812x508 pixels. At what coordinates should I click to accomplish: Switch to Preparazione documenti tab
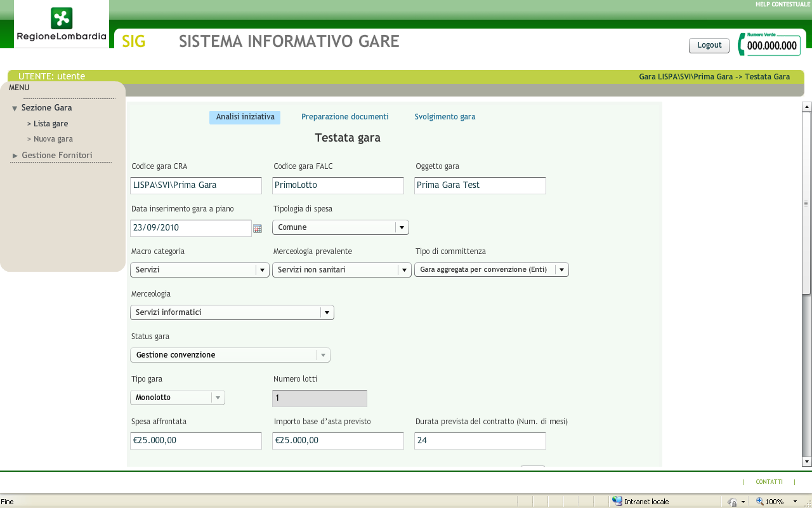coord(344,117)
